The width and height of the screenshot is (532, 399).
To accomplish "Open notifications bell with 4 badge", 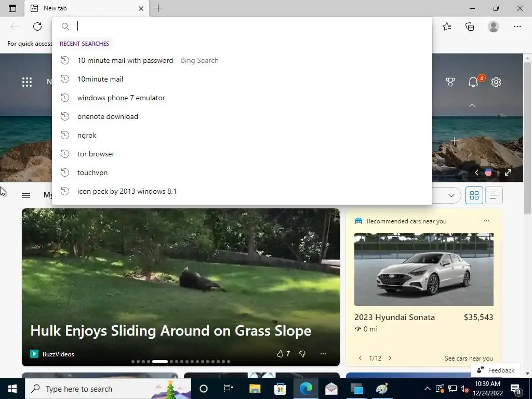I will point(473,82).
